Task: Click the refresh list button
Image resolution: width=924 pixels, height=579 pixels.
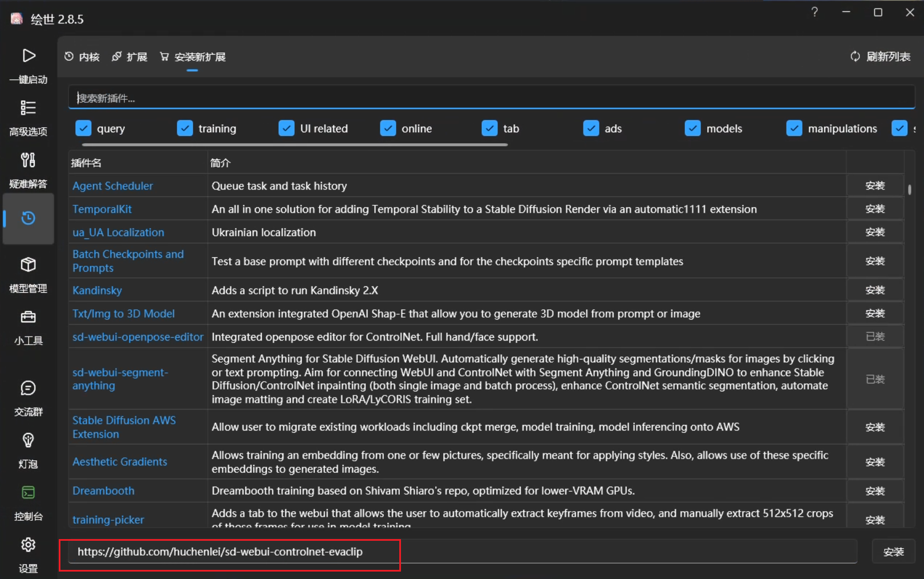Action: (x=881, y=56)
